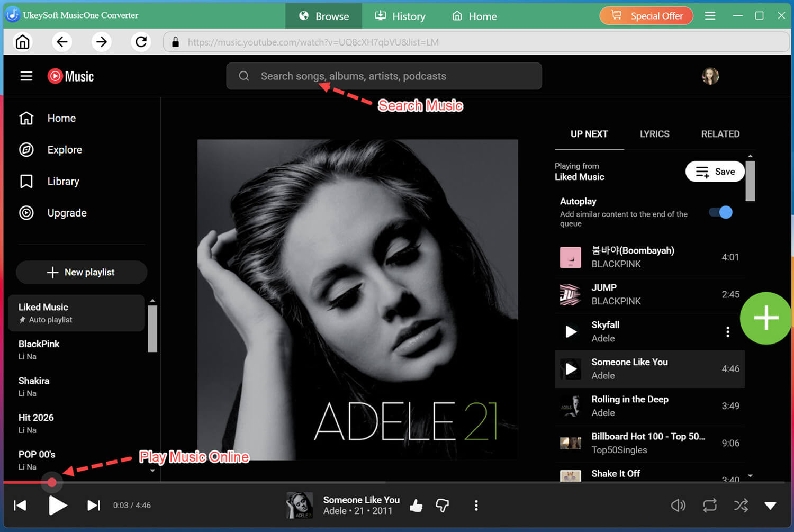
Task: Select Rolling in the Deep in the queue
Action: [x=649, y=406]
